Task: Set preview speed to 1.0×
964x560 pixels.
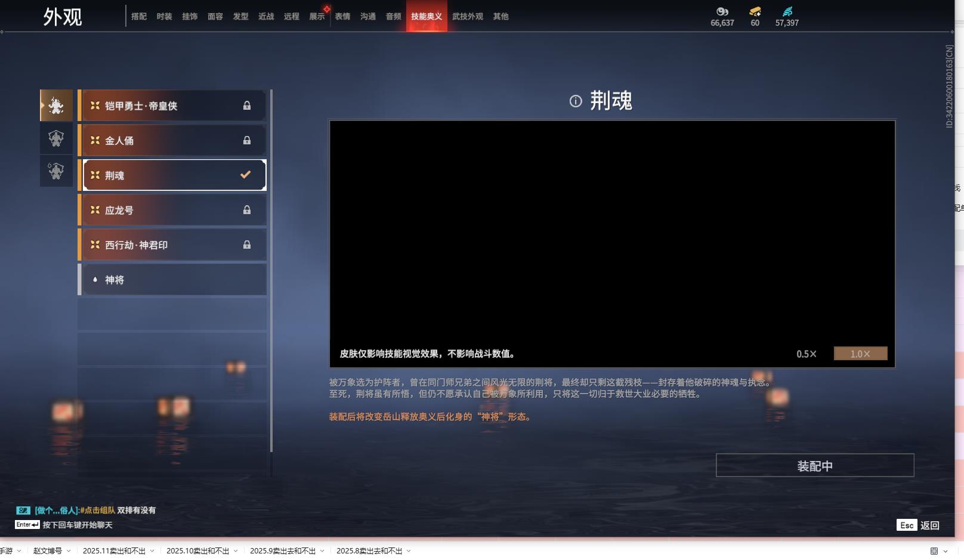Action: click(x=860, y=354)
